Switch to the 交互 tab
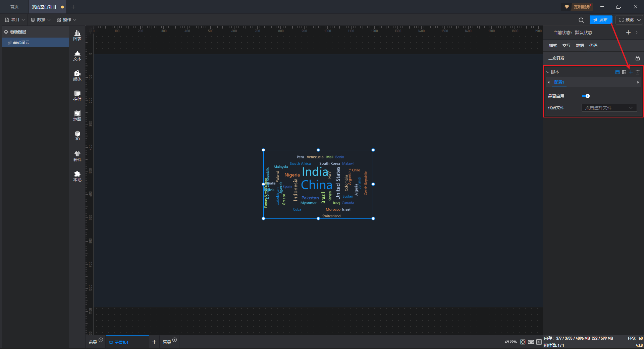Image resolution: width=644 pixels, height=349 pixels. pyautogui.click(x=566, y=46)
